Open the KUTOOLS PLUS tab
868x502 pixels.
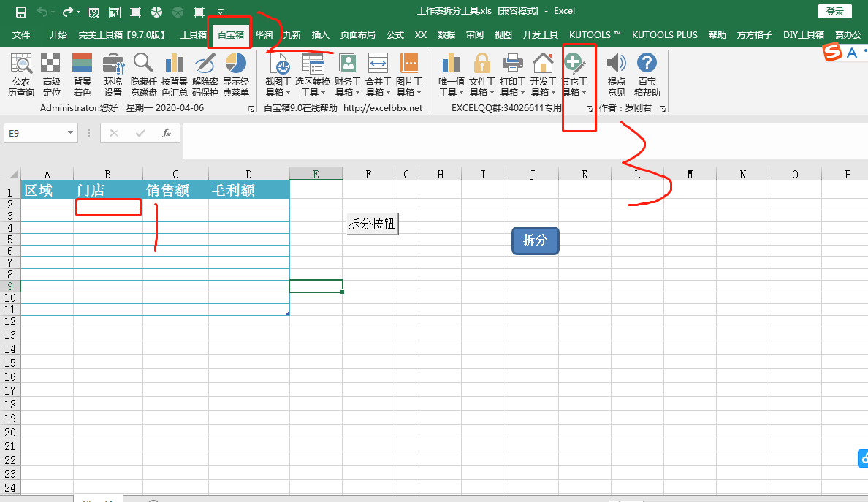[665, 35]
